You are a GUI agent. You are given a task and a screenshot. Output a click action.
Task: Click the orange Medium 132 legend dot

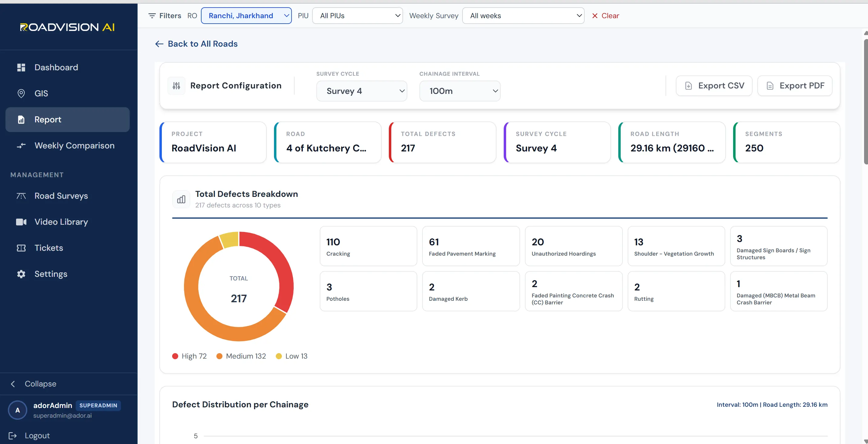219,356
